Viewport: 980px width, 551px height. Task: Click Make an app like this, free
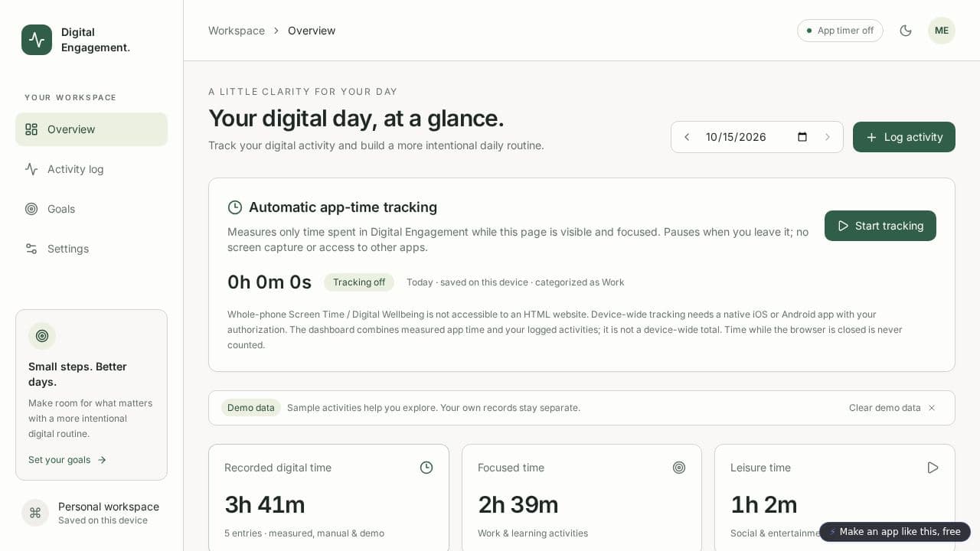[895, 532]
